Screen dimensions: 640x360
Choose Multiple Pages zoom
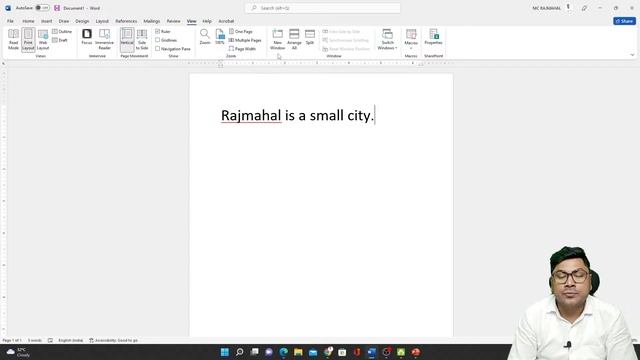[245, 40]
